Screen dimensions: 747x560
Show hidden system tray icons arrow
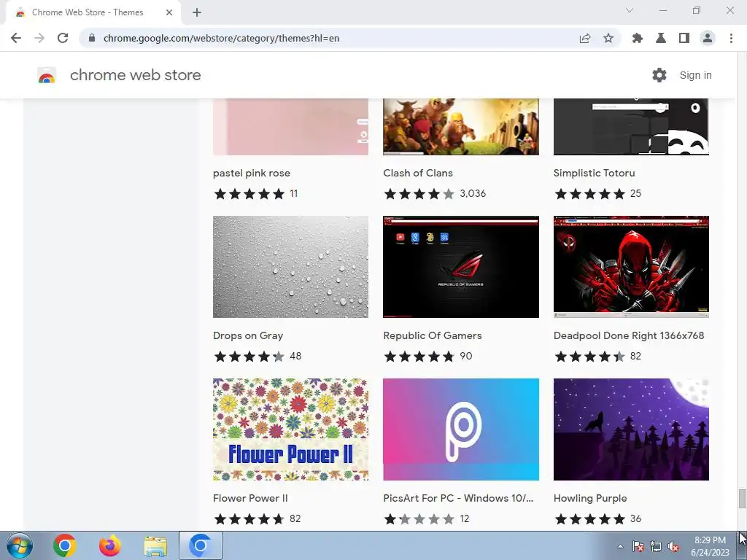(620, 546)
